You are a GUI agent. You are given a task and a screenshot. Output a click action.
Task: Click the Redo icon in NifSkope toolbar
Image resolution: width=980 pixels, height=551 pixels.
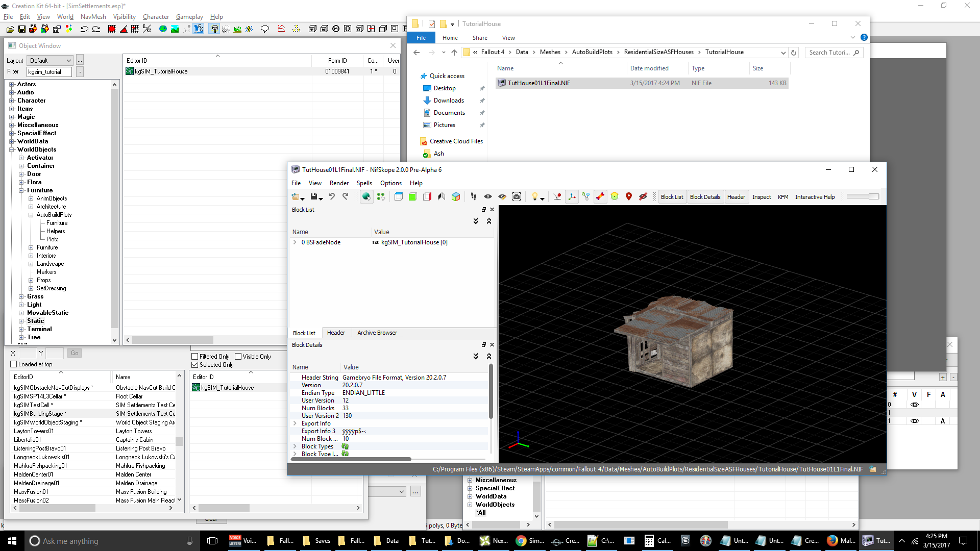[x=346, y=197]
